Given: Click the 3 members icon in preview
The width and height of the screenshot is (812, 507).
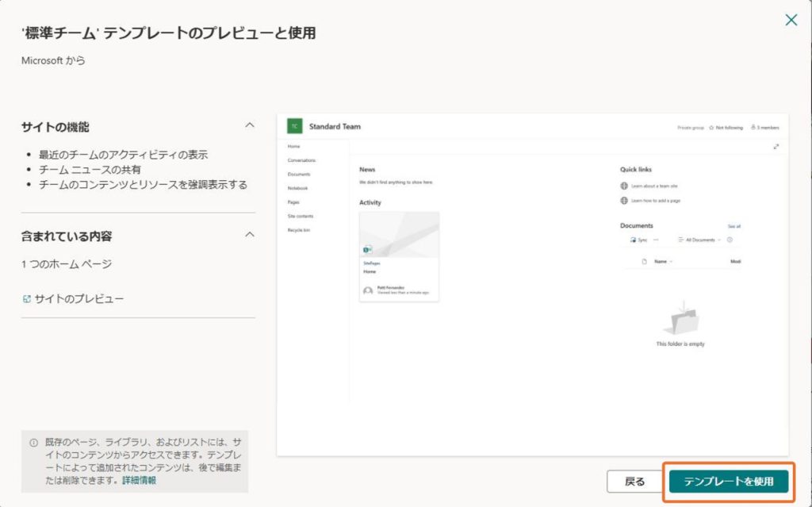Looking at the screenshot, I should pos(753,127).
